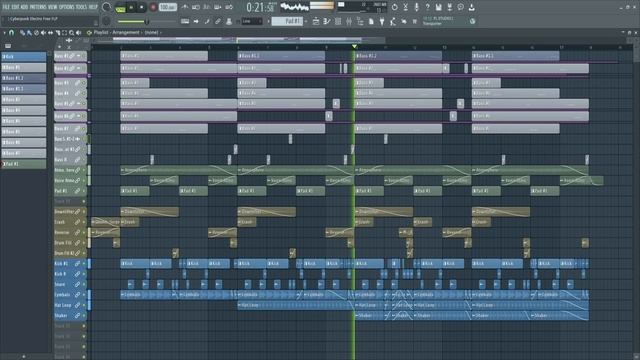Click the pencil step-editing icon
640x360 pixels.
(207, 21)
